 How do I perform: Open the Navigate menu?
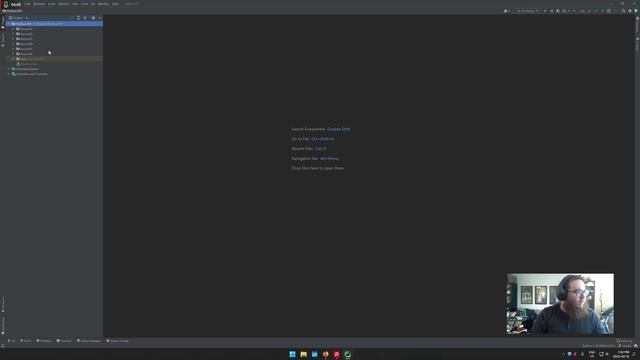point(39,4)
